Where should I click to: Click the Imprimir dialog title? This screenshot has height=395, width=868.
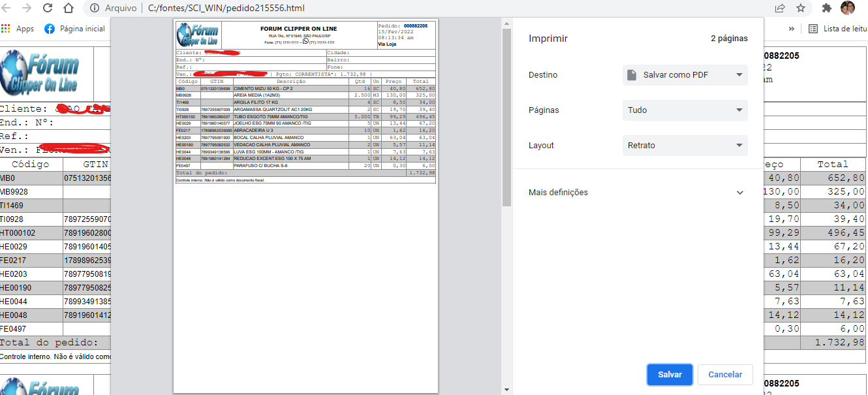548,39
